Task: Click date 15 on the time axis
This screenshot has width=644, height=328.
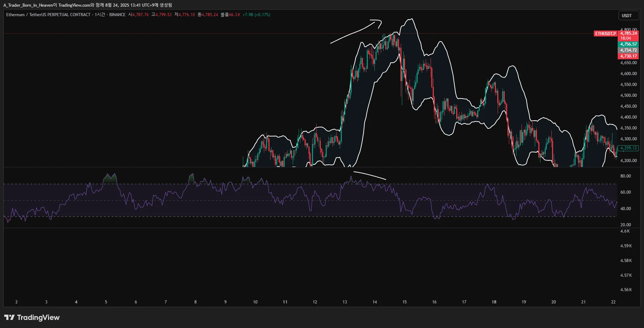Action: (404, 302)
